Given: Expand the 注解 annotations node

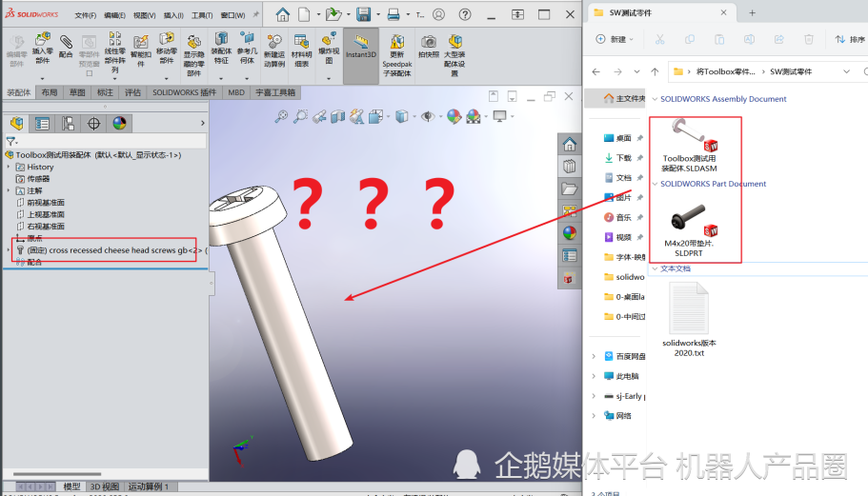Looking at the screenshot, I should coord(9,190).
